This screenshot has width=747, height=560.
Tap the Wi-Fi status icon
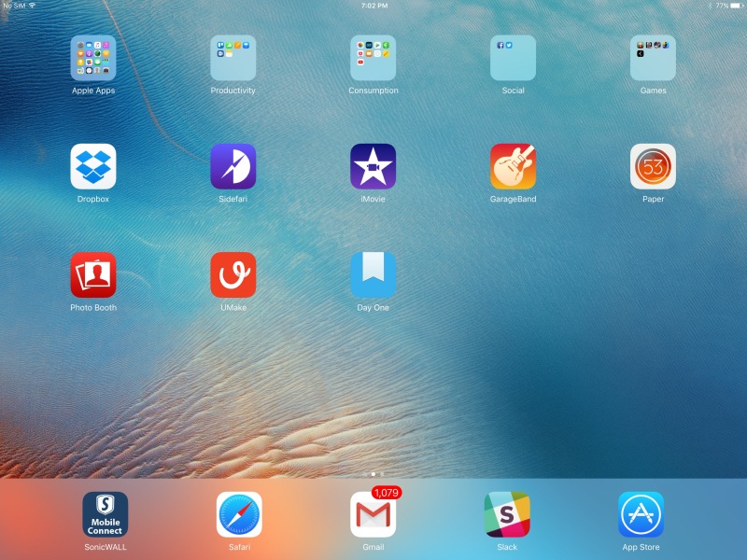[32, 6]
